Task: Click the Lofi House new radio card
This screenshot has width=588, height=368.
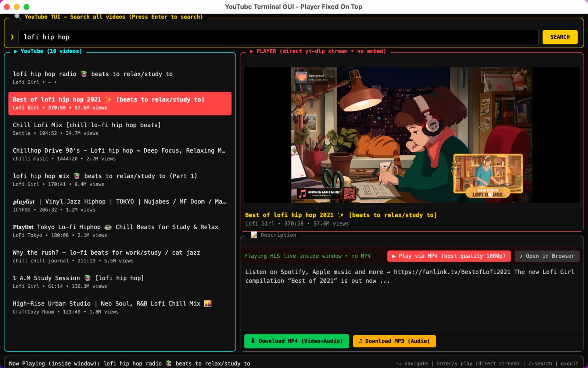Action: pyautogui.click(x=488, y=176)
